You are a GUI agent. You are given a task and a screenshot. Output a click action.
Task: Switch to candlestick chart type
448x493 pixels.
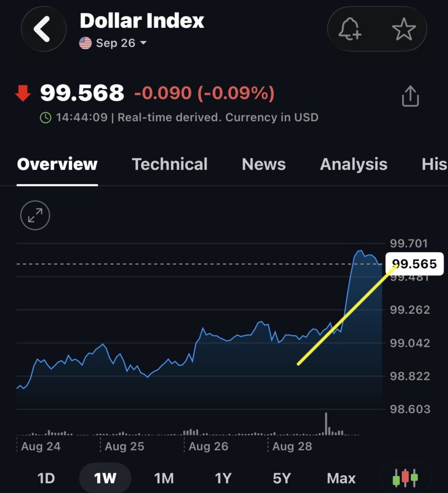(x=405, y=478)
